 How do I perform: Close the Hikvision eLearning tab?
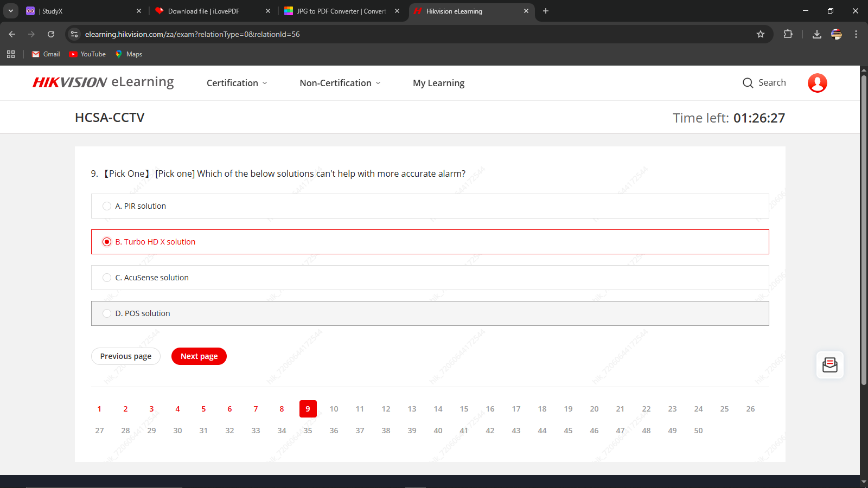click(x=526, y=11)
